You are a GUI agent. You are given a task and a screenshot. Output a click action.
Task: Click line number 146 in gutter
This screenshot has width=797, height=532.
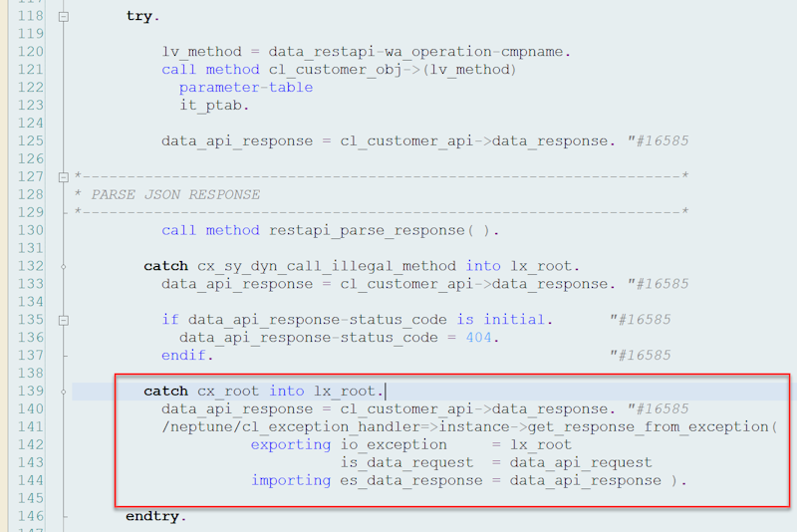click(31, 516)
